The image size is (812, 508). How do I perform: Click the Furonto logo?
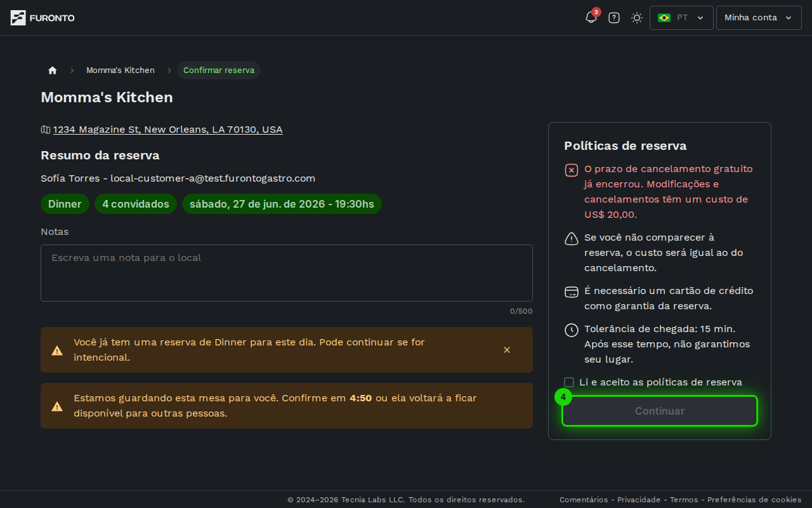(x=43, y=18)
